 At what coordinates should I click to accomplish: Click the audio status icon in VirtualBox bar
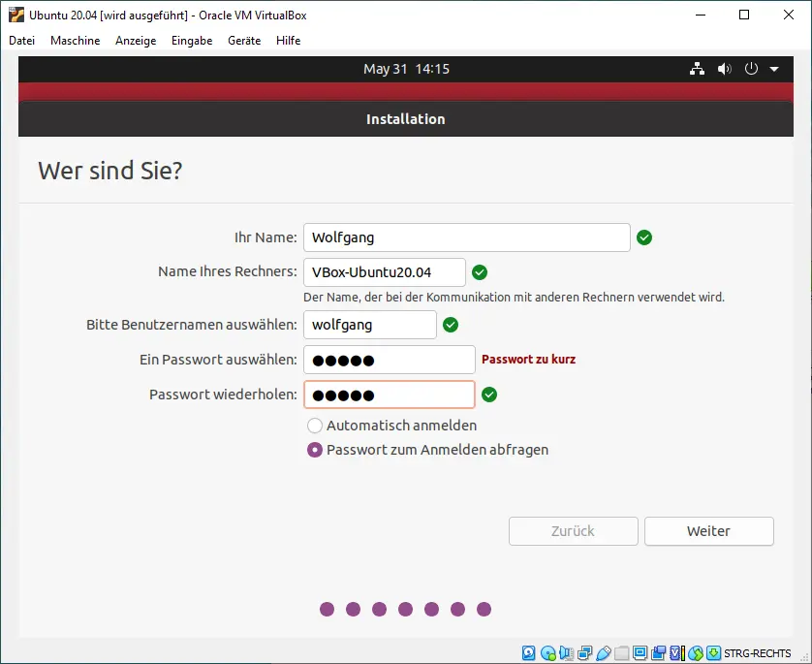pos(567,653)
